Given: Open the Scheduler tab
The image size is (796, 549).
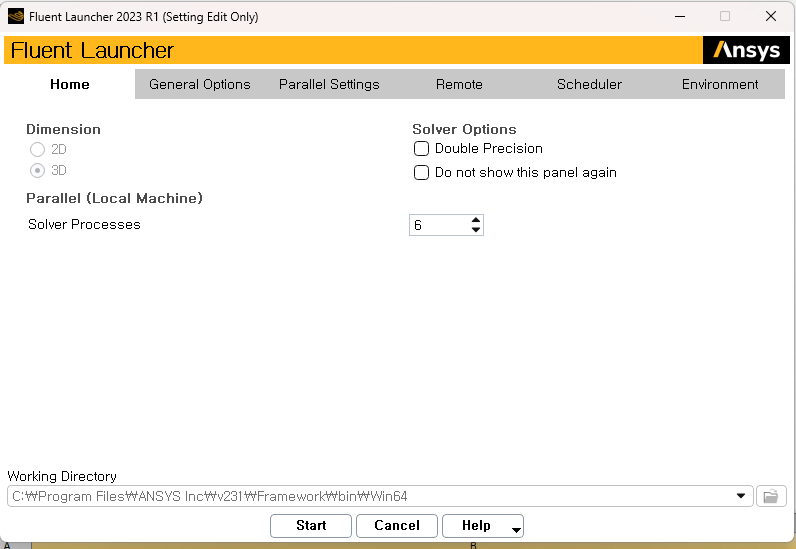Looking at the screenshot, I should [589, 84].
